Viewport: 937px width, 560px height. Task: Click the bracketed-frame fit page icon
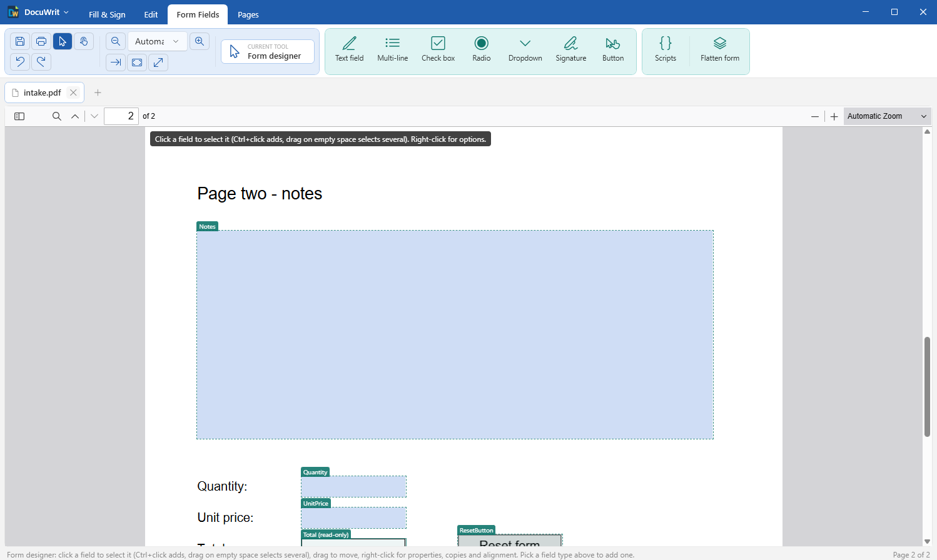tap(137, 62)
